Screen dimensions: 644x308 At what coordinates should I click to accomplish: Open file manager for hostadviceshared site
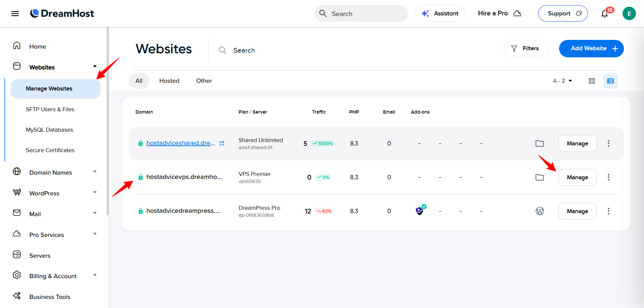coord(540,143)
